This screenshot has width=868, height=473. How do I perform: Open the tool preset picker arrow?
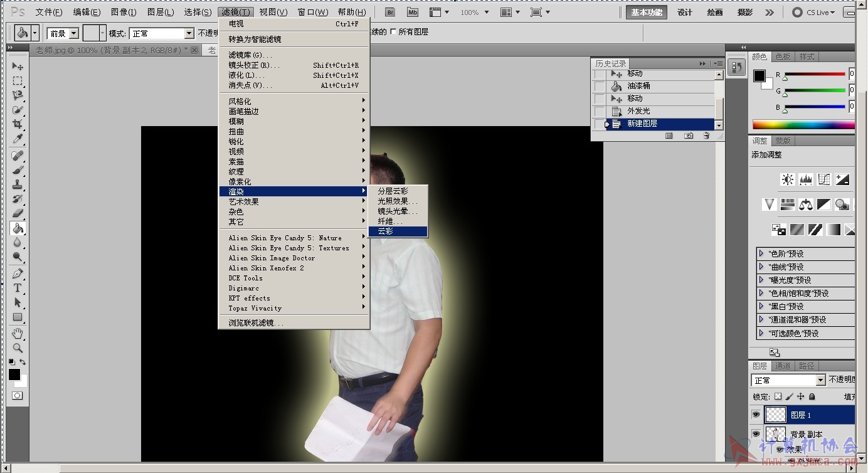pos(35,33)
